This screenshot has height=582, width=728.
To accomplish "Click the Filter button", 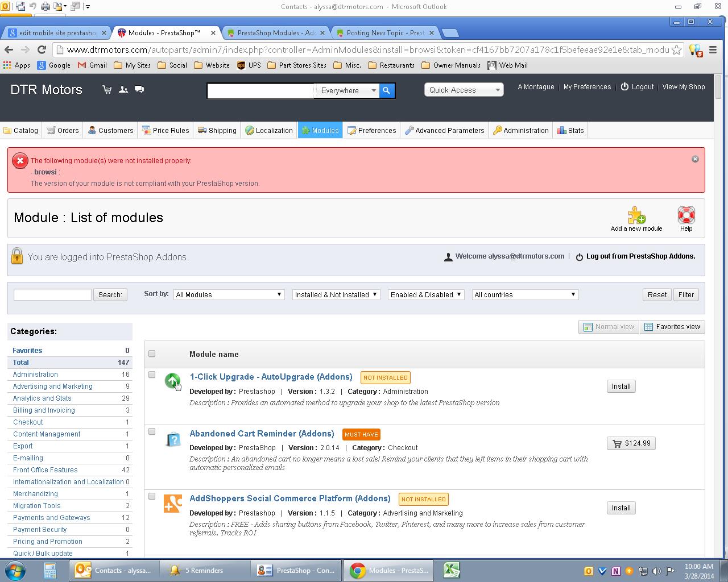I will [686, 294].
